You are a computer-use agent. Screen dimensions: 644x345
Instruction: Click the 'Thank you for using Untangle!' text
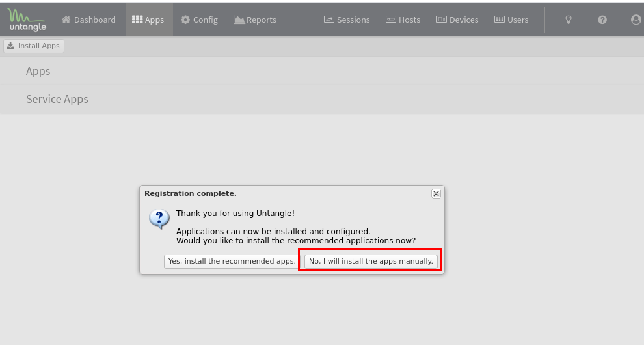(235, 214)
